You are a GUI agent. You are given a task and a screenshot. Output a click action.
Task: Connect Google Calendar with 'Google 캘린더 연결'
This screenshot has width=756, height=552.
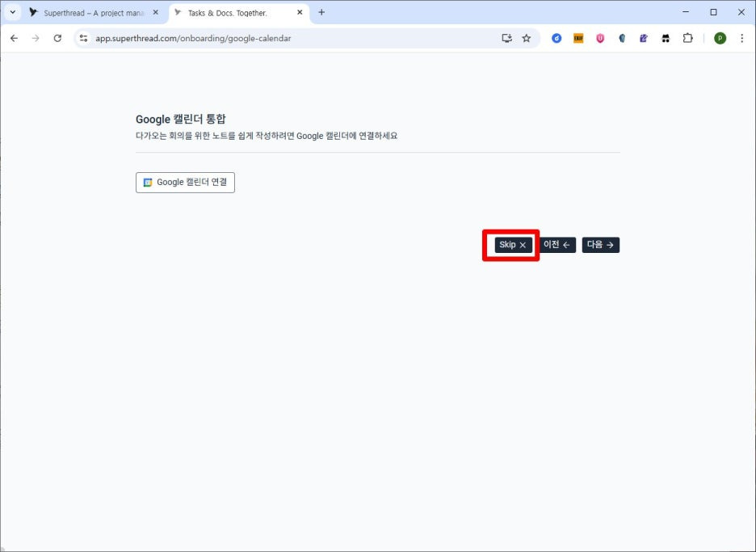pyautogui.click(x=185, y=183)
